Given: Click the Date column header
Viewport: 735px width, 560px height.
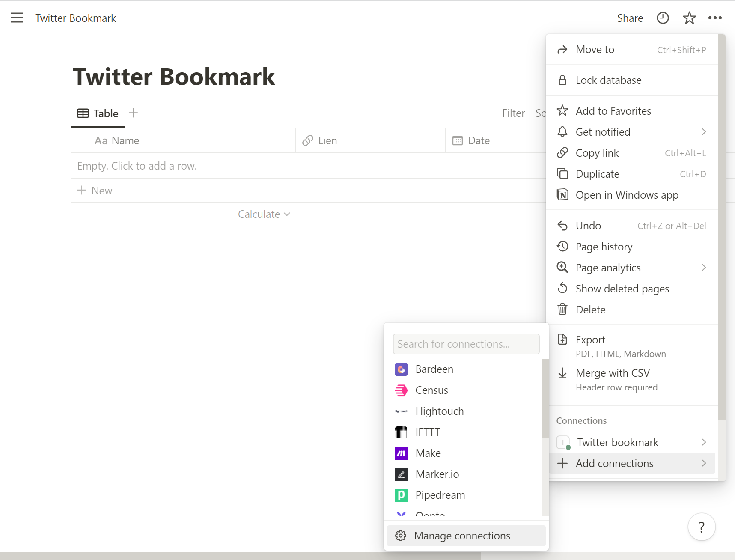Looking at the screenshot, I should pos(495,140).
